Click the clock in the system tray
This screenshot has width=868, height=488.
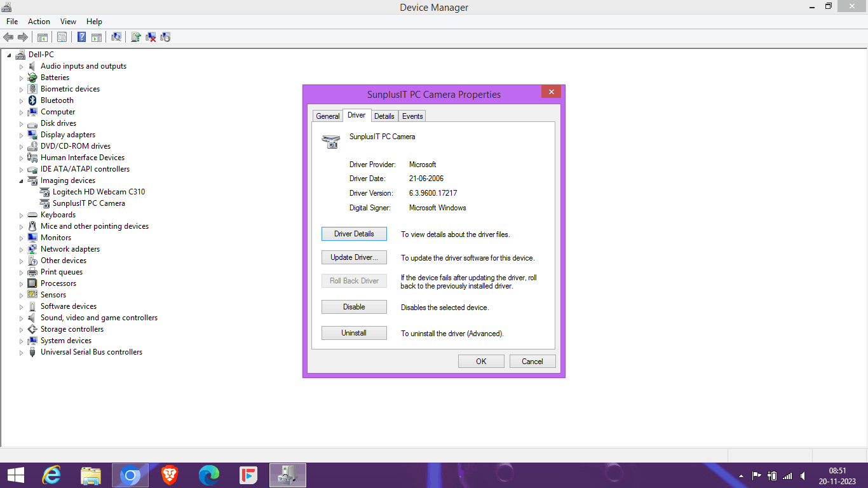838,475
